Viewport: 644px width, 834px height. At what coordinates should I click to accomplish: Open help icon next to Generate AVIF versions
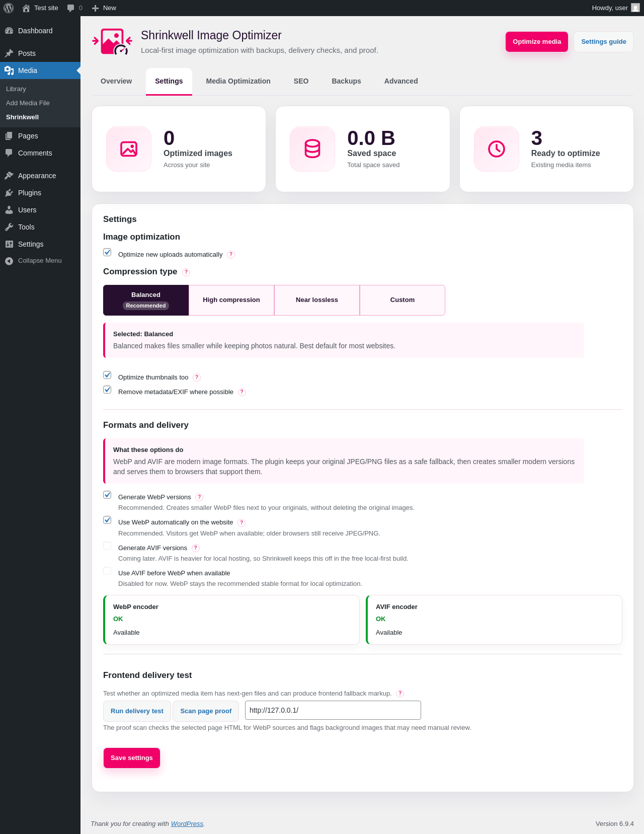196,548
